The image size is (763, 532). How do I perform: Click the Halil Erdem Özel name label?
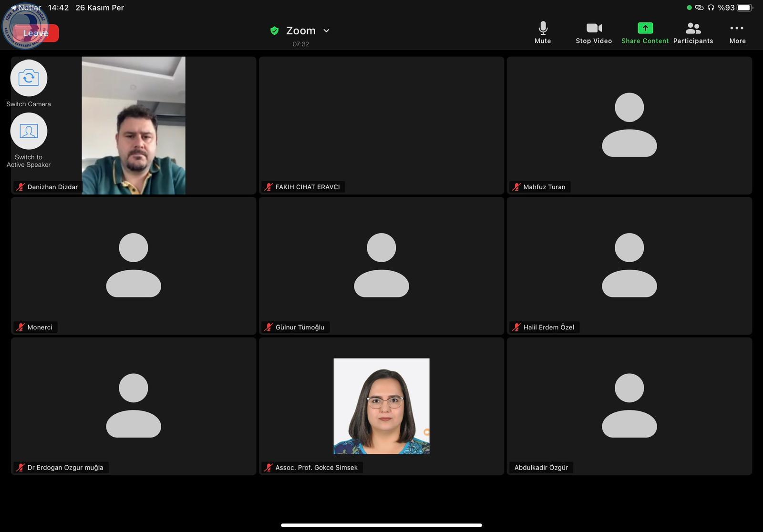(x=549, y=327)
